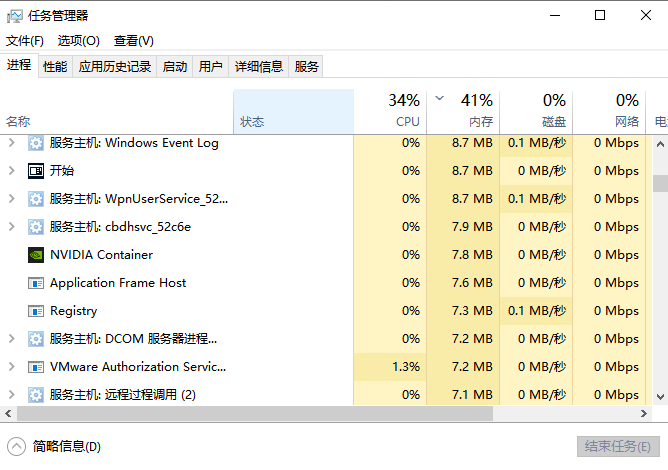This screenshot has height=470, width=668.
Task: Sort processes by 内存 column header
Action: 463,111
